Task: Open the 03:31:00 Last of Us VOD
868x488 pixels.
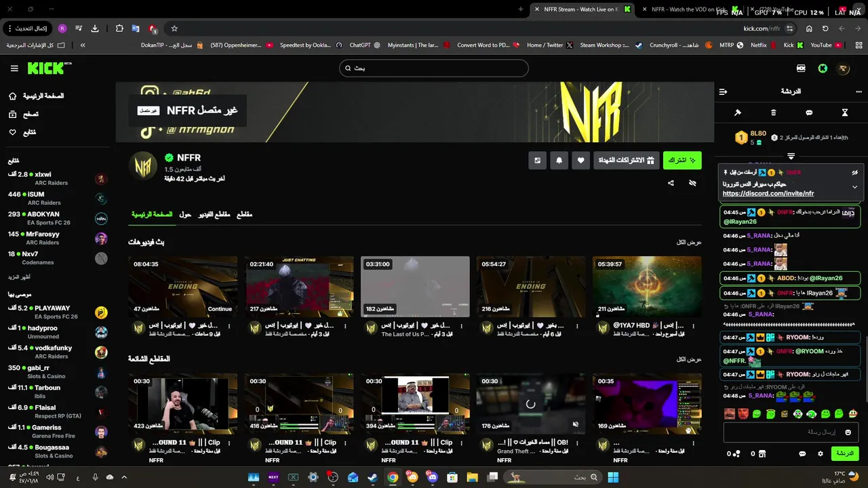Action: point(415,287)
